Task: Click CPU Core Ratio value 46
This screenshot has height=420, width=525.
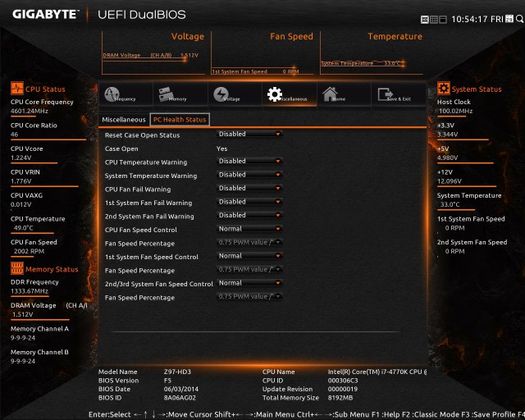Action: [15, 135]
